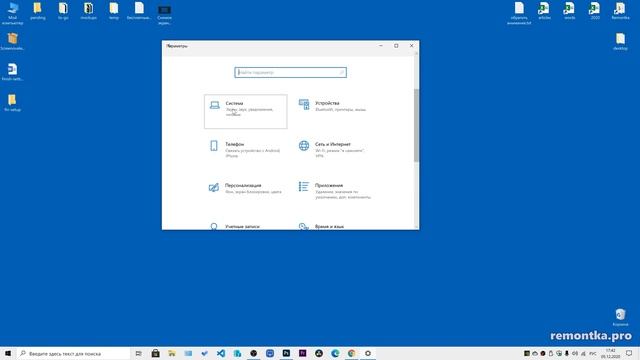
Task: Close the Параметры window
Action: point(411,46)
